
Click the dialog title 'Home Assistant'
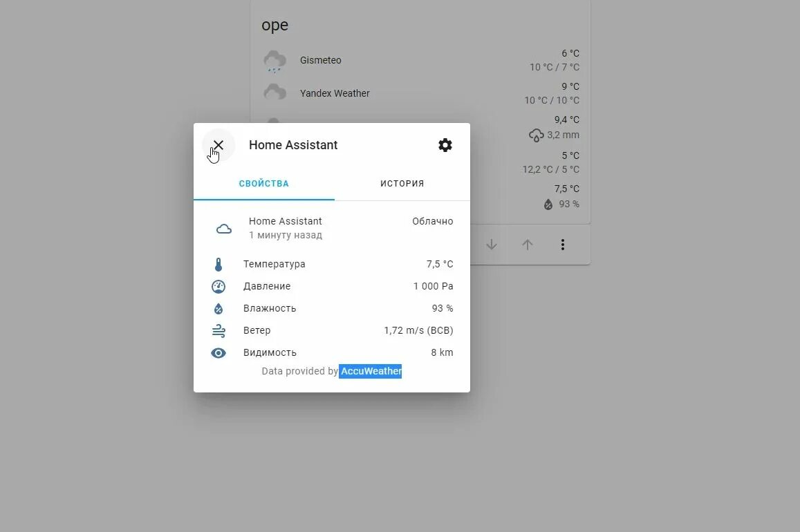pyautogui.click(x=293, y=144)
